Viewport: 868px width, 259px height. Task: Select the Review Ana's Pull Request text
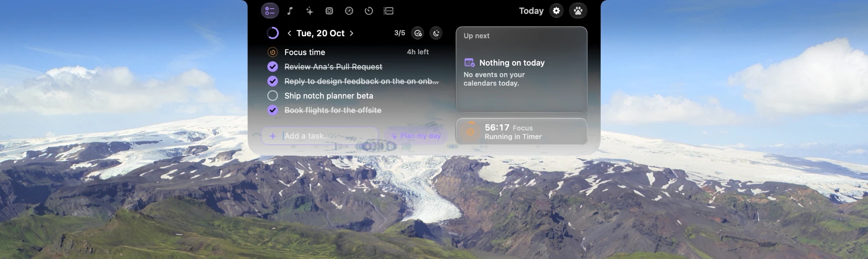coord(333,66)
